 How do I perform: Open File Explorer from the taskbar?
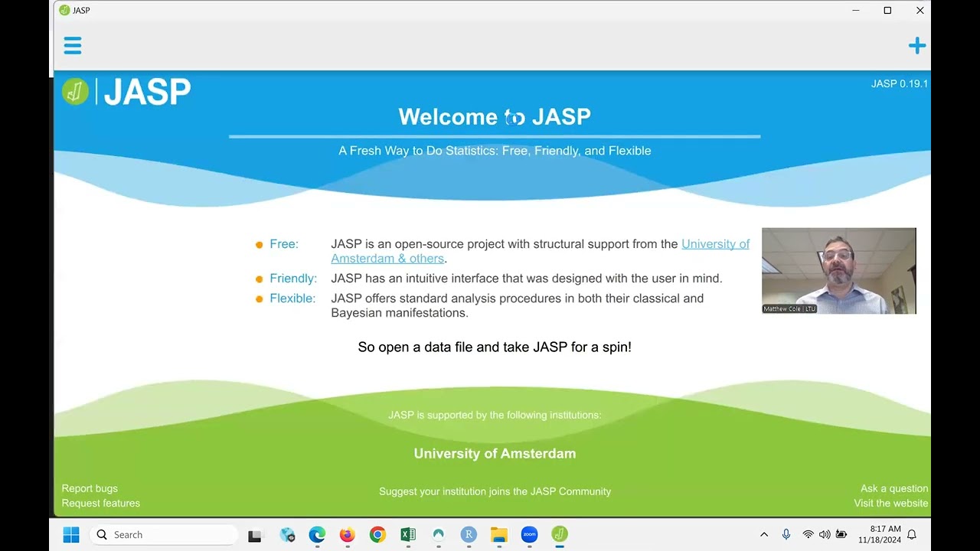coord(499,535)
